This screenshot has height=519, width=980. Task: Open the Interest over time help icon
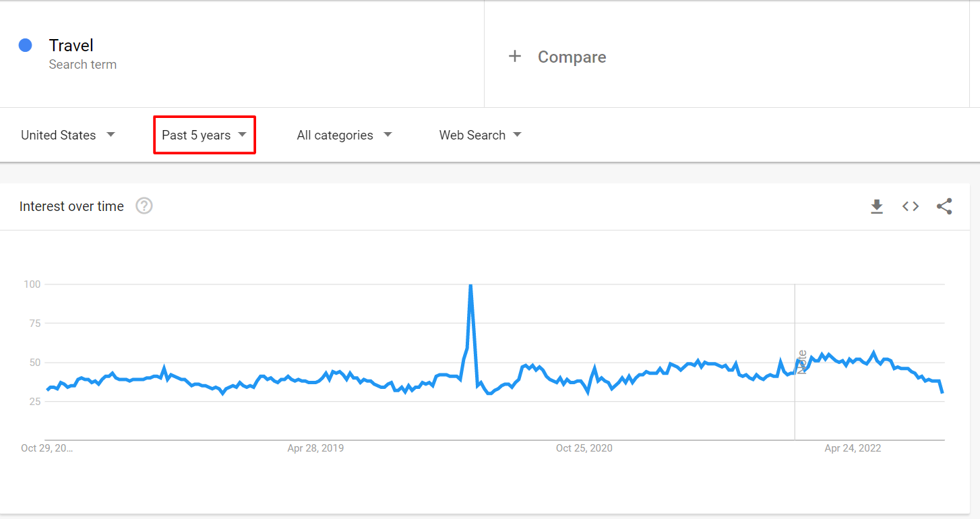point(144,206)
